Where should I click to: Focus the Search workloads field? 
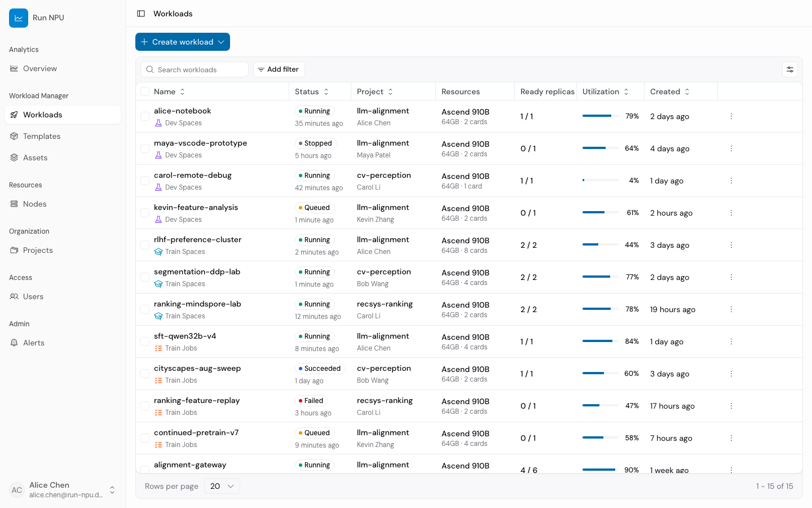click(195, 69)
